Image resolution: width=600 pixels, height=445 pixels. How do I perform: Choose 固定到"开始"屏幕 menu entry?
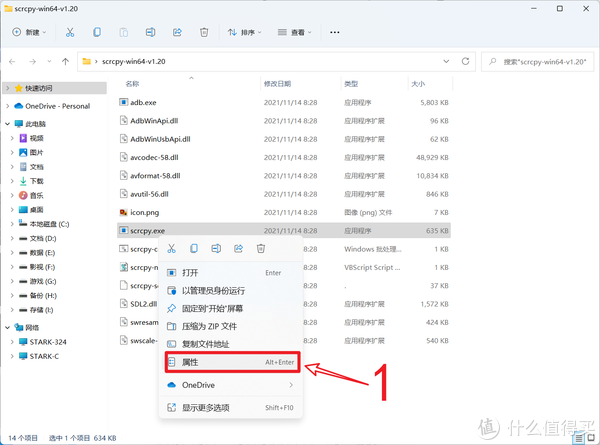coord(231,308)
